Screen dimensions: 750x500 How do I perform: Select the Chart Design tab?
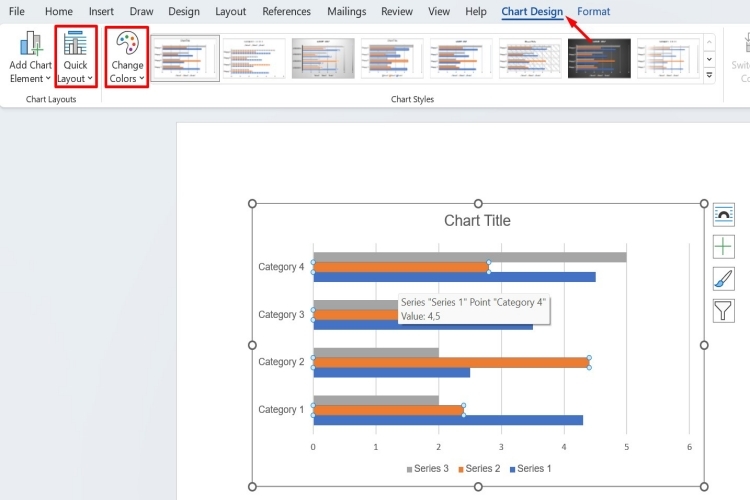[532, 11]
